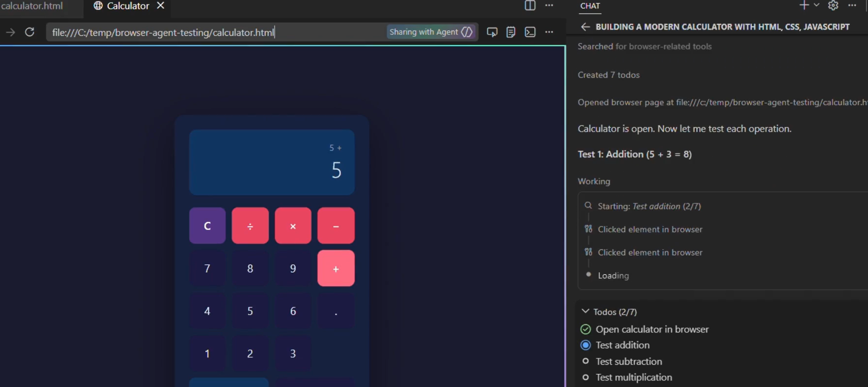Click the calculator 7 key
Screen dimensions: 868x387
[207, 268]
